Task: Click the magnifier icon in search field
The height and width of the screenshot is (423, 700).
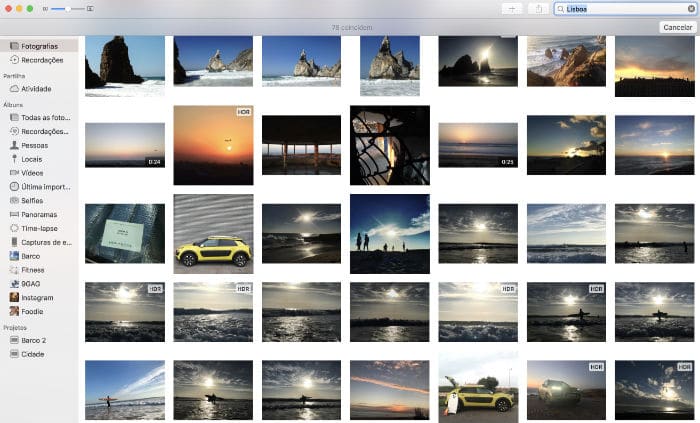Action: tap(560, 9)
